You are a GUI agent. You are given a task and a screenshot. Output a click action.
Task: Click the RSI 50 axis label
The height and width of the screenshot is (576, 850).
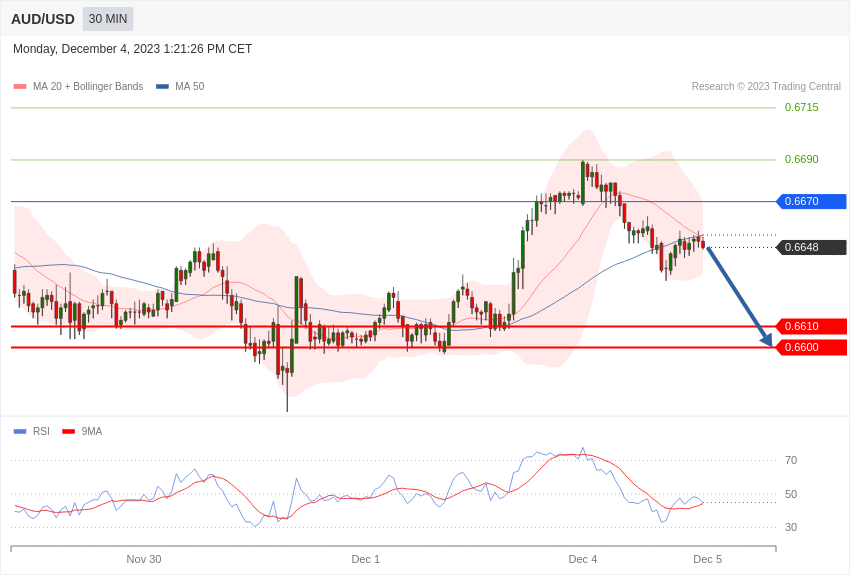click(791, 494)
